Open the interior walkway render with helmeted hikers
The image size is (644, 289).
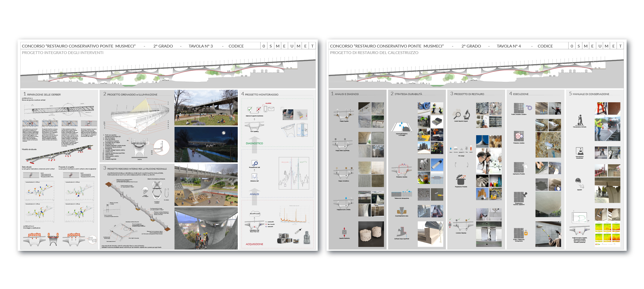pyautogui.click(x=206, y=228)
